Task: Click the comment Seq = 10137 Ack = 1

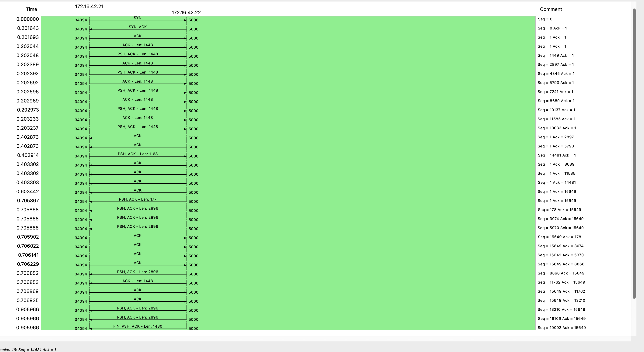Action: point(556,110)
